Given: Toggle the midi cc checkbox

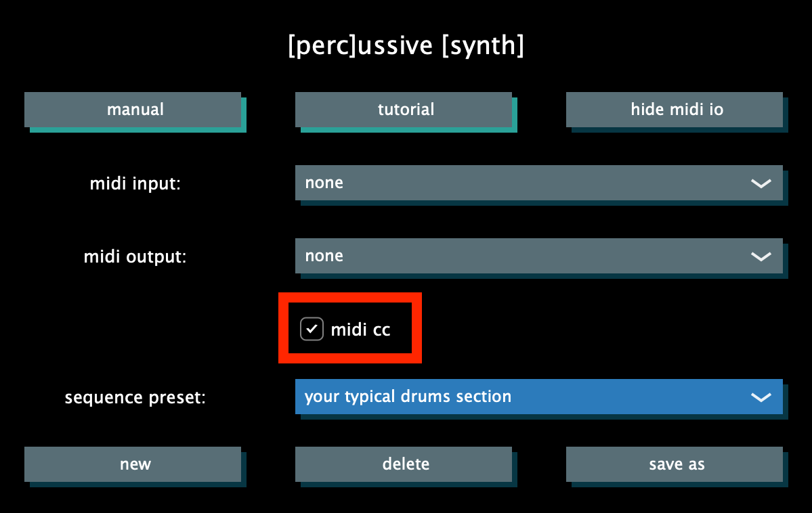Looking at the screenshot, I should click(312, 330).
